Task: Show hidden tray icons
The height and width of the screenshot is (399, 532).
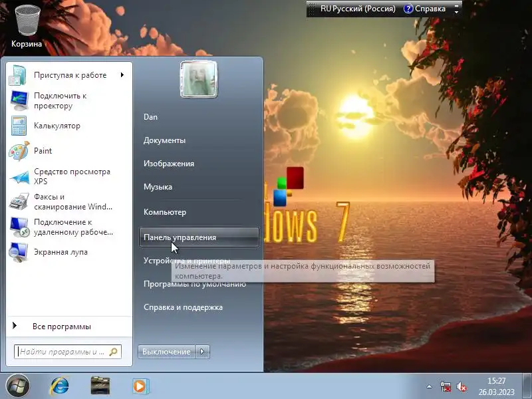Action: (429, 386)
